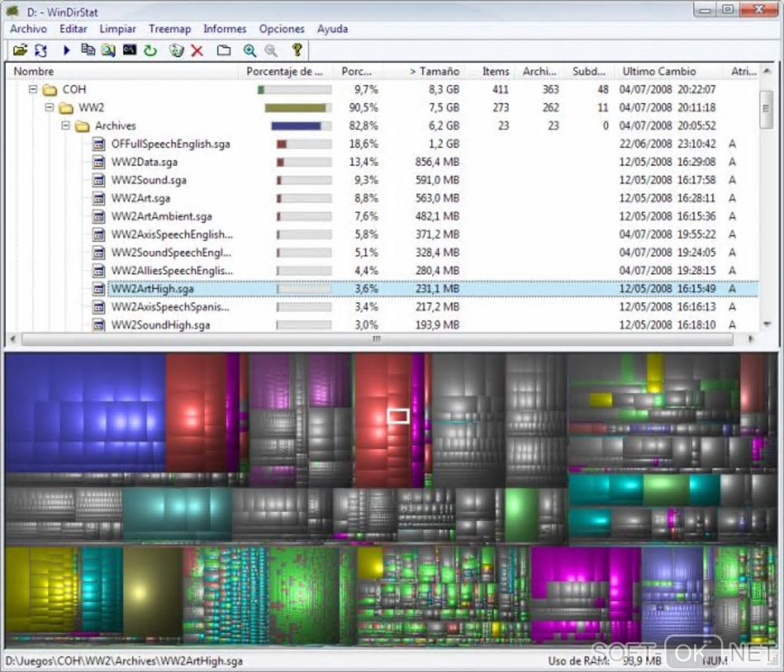Click the WinDirStat tree icon in title bar

[12, 11]
